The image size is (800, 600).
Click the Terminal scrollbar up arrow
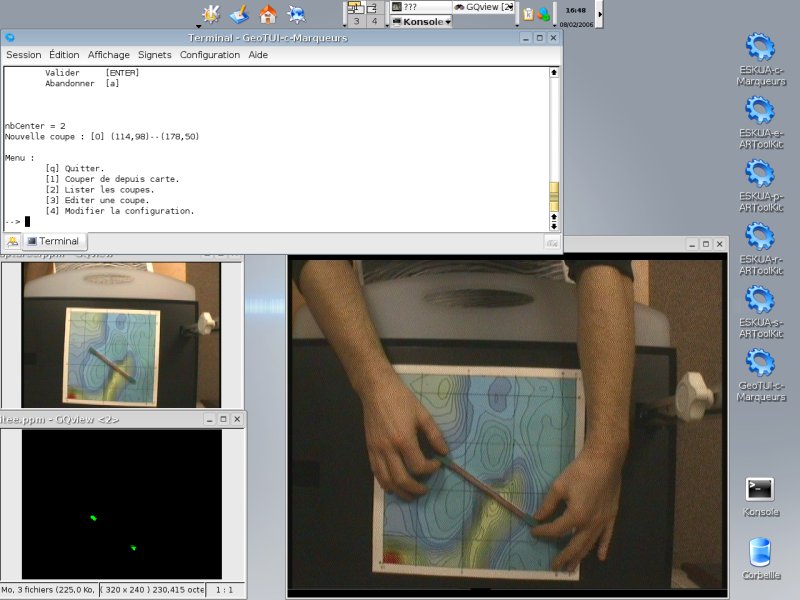click(554, 72)
